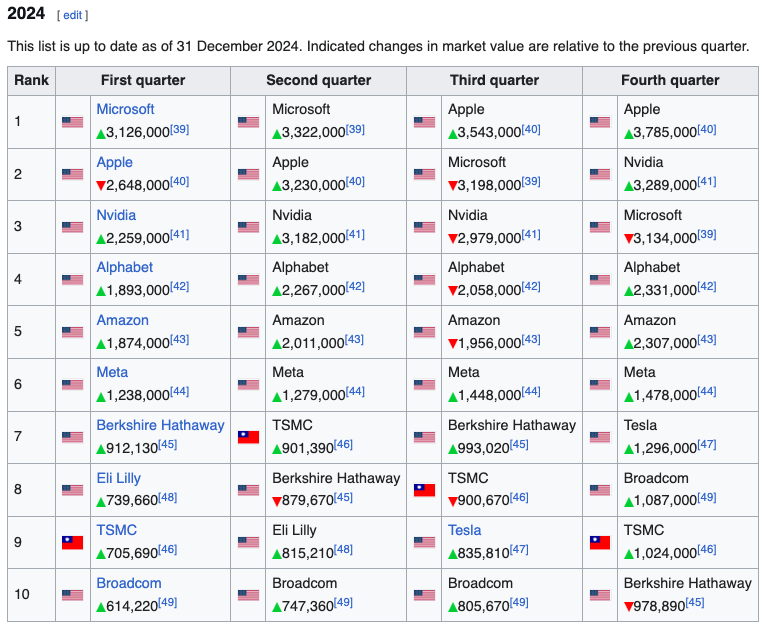This screenshot has width=774, height=639.
Task: Open the Nvidia company link
Action: point(116,215)
